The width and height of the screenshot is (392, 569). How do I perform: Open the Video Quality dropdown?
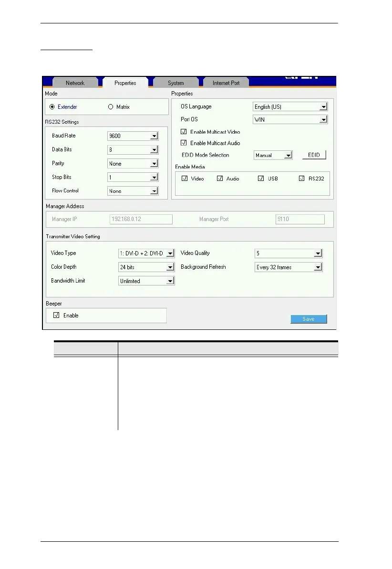(289, 253)
